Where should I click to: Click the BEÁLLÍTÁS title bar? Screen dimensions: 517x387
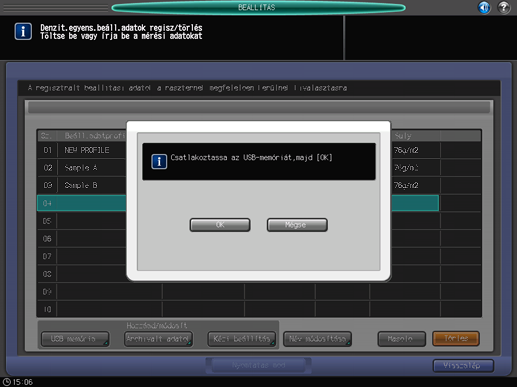coord(258,8)
